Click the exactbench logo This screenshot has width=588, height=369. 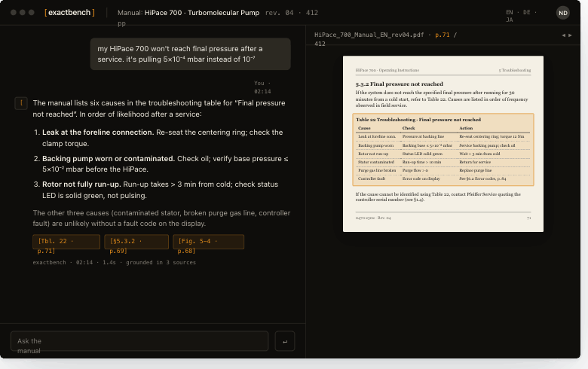(x=69, y=12)
